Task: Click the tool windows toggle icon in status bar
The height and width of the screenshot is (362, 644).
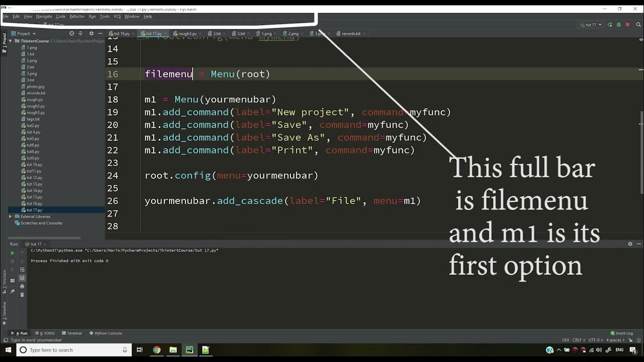Action: 5,340
